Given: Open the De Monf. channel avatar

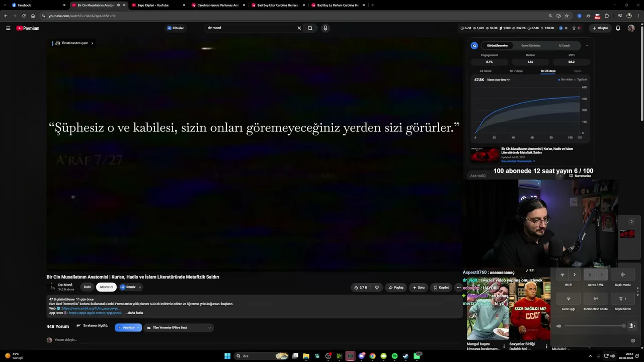Looking at the screenshot, I should [51, 287].
